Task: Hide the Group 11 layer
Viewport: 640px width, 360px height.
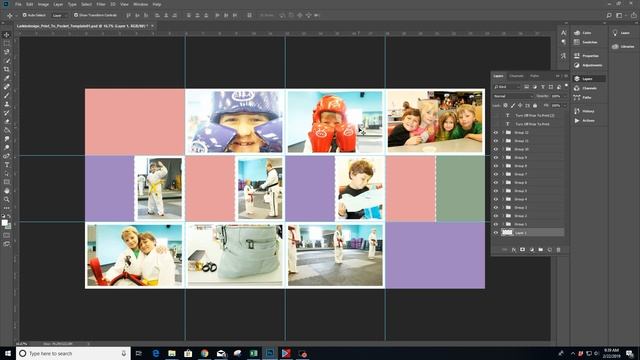Action: [x=496, y=141]
